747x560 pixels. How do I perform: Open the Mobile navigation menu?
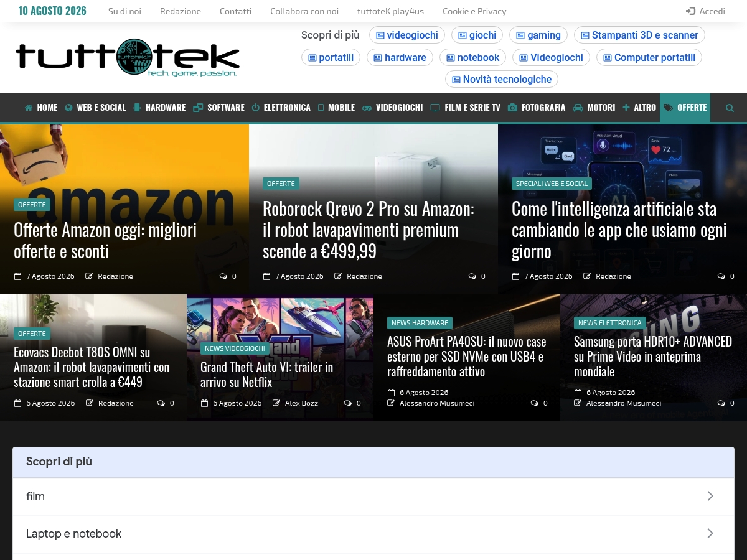[x=336, y=108]
